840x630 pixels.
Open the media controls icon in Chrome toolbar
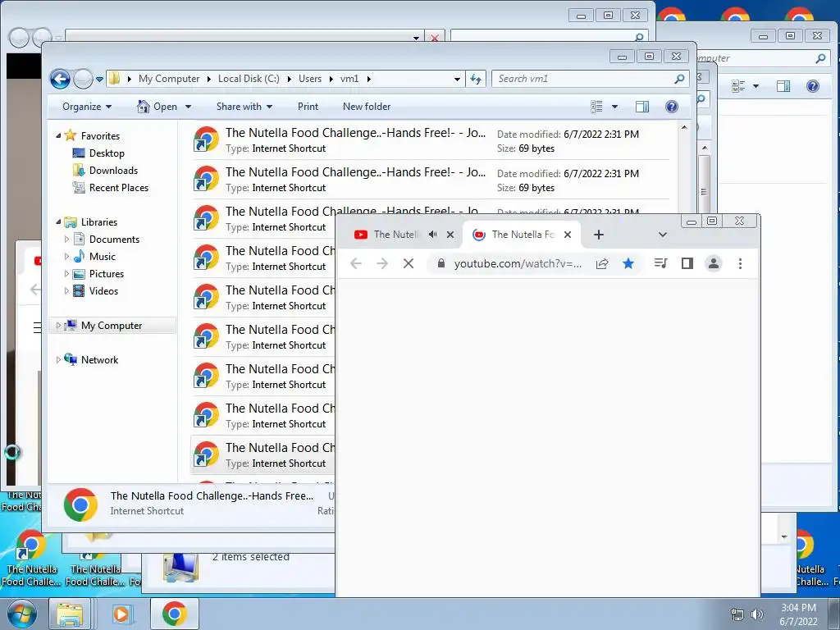[x=660, y=263]
